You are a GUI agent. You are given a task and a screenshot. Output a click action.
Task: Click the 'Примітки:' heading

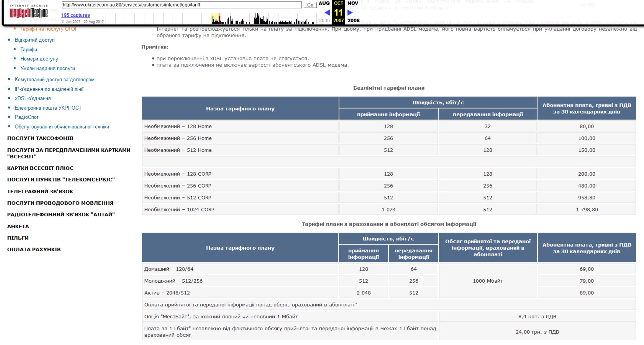pyautogui.click(x=155, y=47)
